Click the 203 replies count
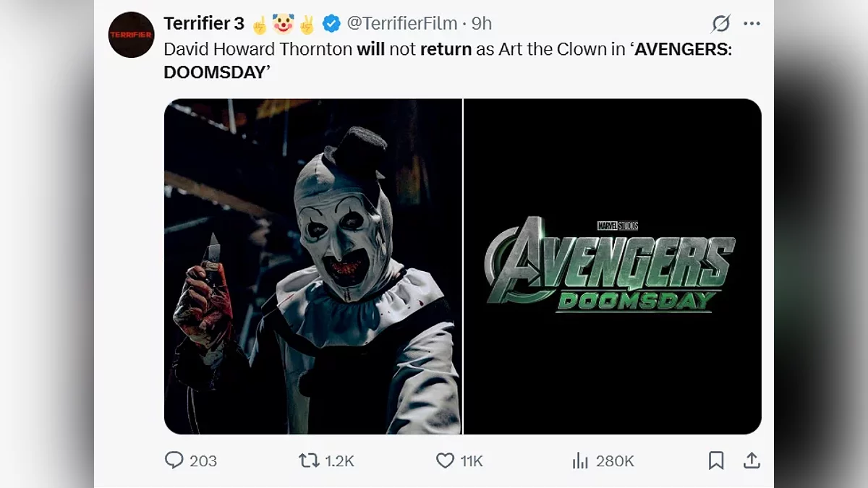Image resolution: width=868 pixels, height=488 pixels. tap(203, 461)
